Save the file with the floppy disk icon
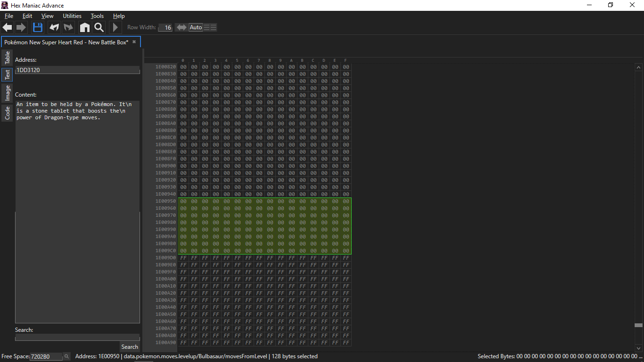Viewport: 644px width, 362px height. coord(38,27)
